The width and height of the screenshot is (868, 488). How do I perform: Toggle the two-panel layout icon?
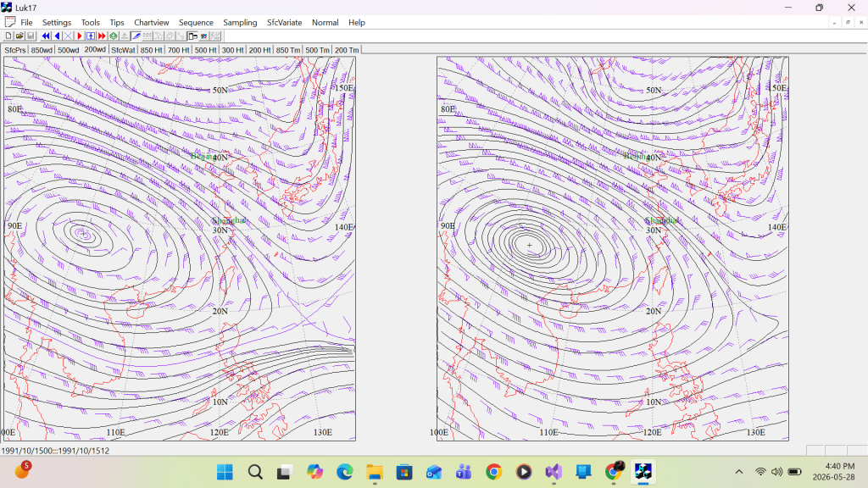(x=192, y=36)
